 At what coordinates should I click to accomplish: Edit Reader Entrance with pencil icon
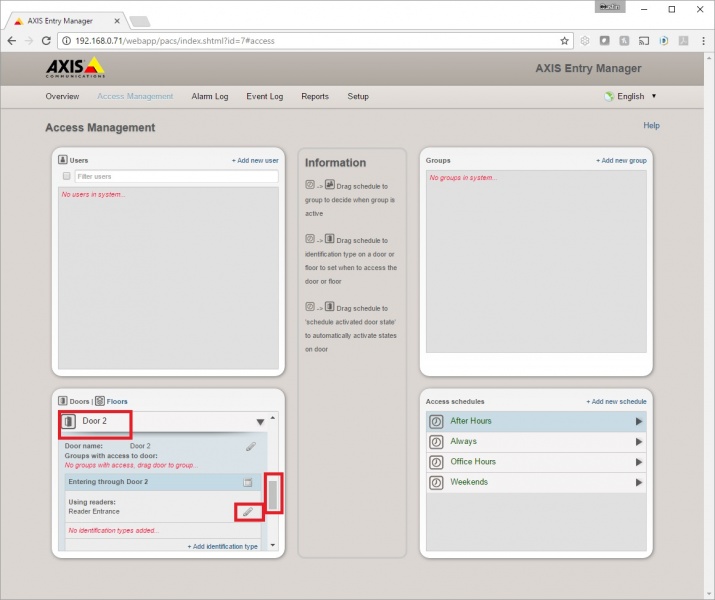pos(248,512)
